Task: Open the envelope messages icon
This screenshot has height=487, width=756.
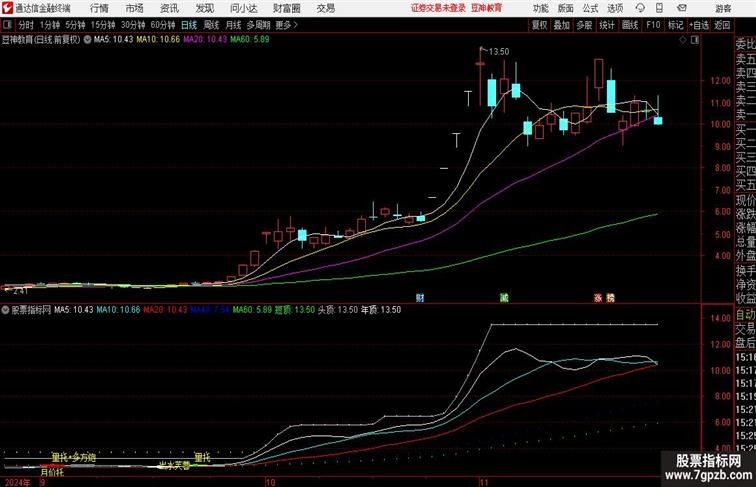Action: 682,8
